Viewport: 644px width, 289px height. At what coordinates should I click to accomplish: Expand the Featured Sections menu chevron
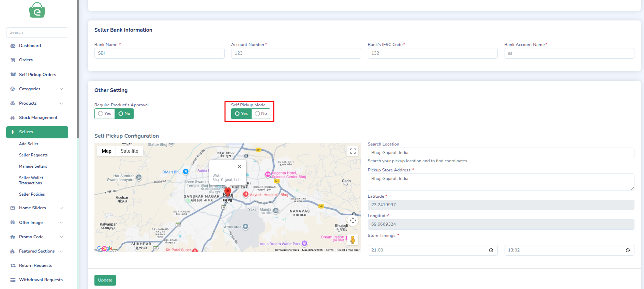(x=61, y=251)
